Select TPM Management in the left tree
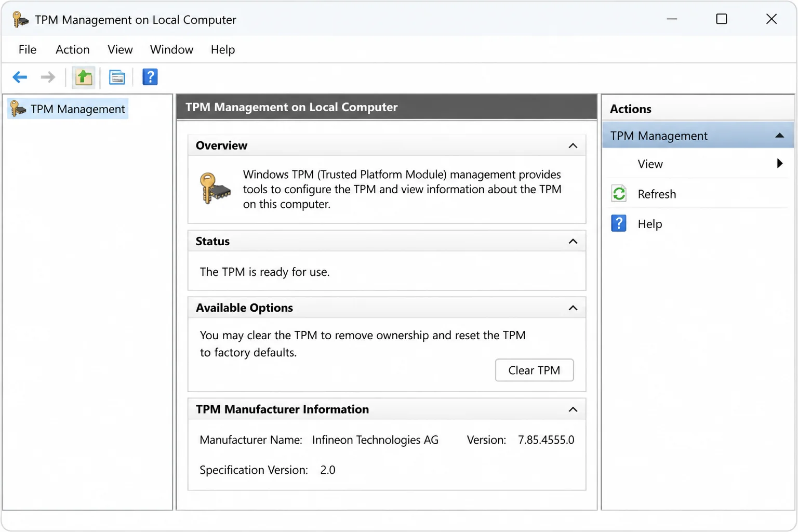 [x=68, y=109]
